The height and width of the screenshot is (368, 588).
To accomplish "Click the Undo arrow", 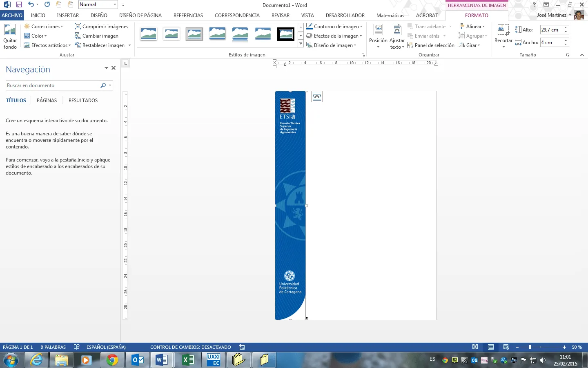I will [x=31, y=4].
